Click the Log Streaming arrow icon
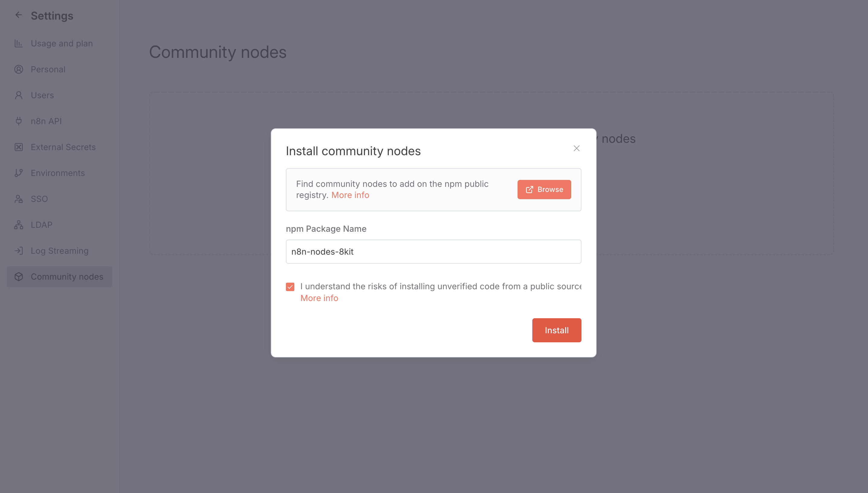This screenshot has height=493, width=868. (19, 250)
